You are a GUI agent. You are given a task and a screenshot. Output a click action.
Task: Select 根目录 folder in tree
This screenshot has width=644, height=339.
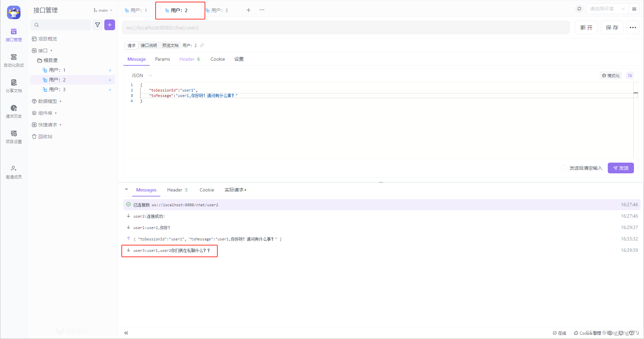point(48,60)
